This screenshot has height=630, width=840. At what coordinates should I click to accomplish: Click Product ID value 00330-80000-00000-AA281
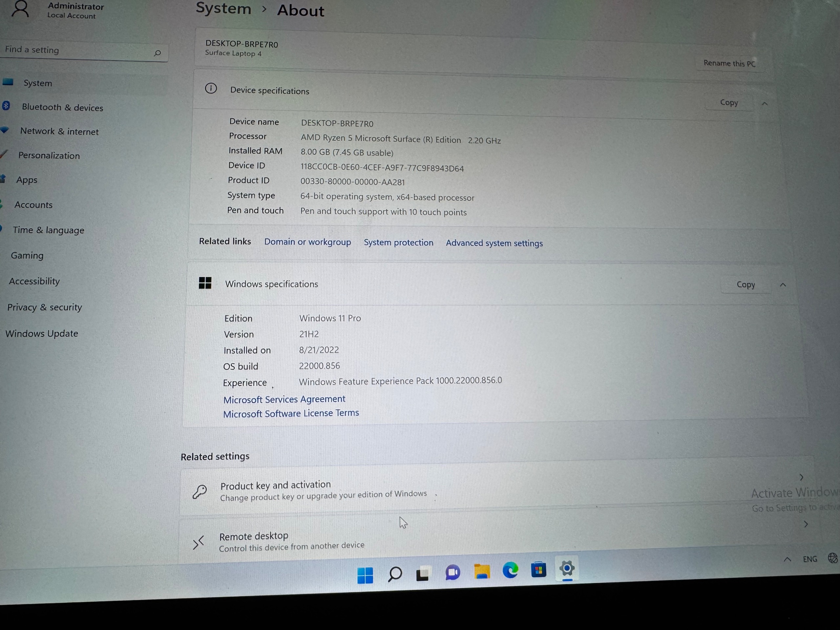[x=352, y=181]
